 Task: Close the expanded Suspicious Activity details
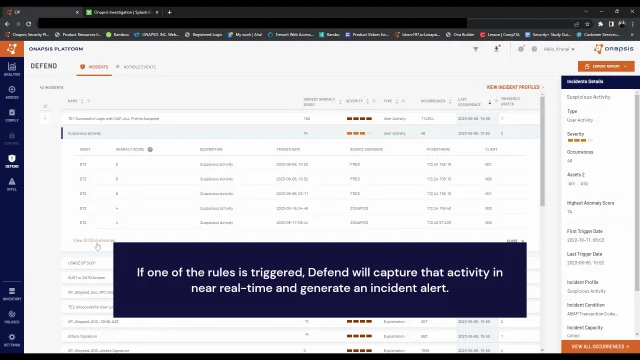(516, 241)
